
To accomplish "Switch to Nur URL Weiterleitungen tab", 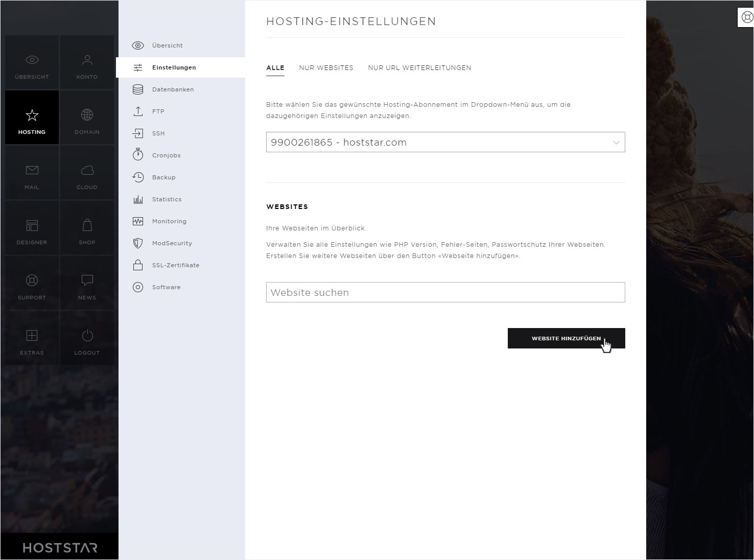I will (x=419, y=67).
